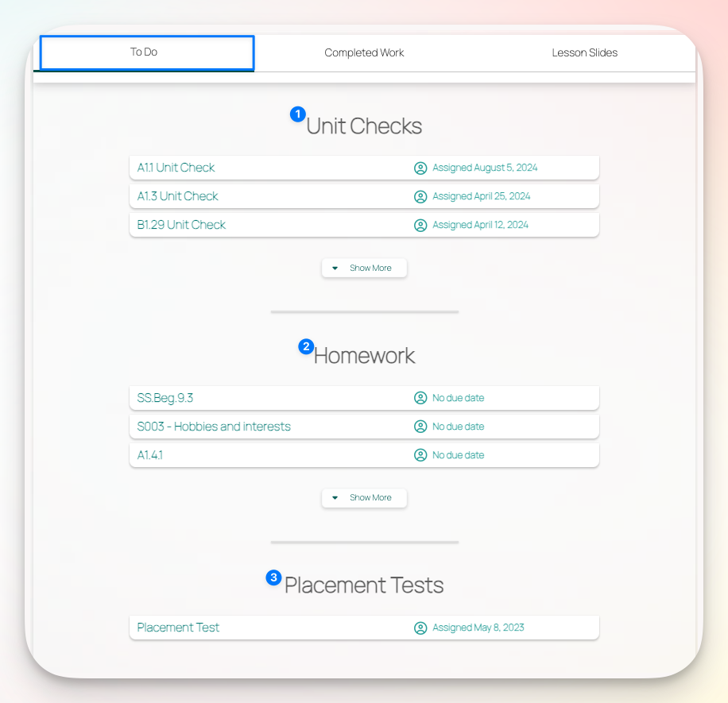Screen dimensions: 728x703
Task: Open S003 - Hobbies and interests homework
Action: (x=214, y=427)
